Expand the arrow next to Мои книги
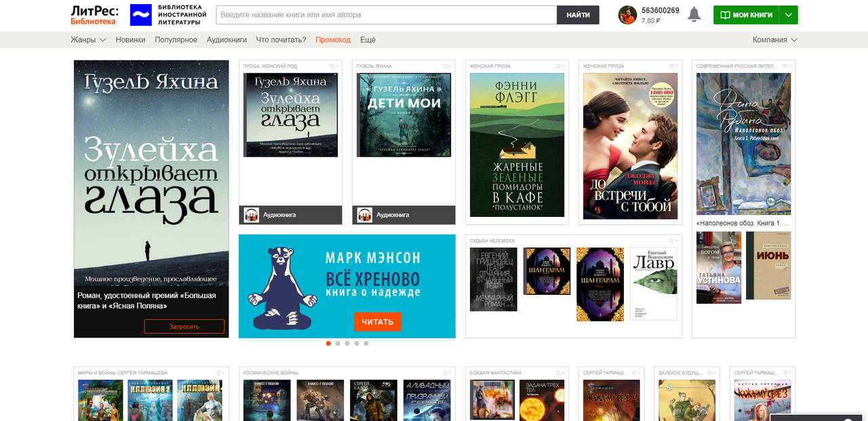 click(788, 15)
